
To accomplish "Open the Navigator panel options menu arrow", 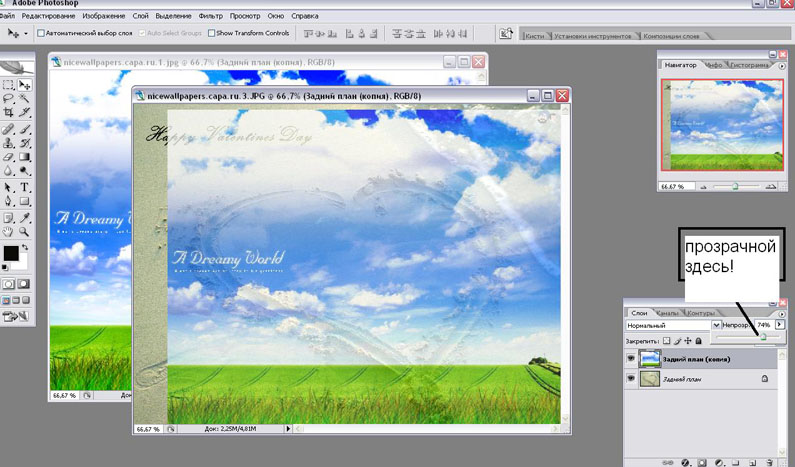I will click(x=781, y=65).
